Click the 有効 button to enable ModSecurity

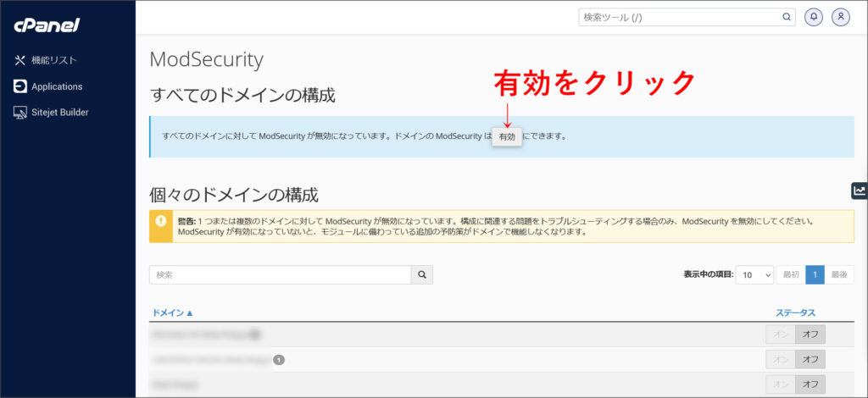point(507,136)
